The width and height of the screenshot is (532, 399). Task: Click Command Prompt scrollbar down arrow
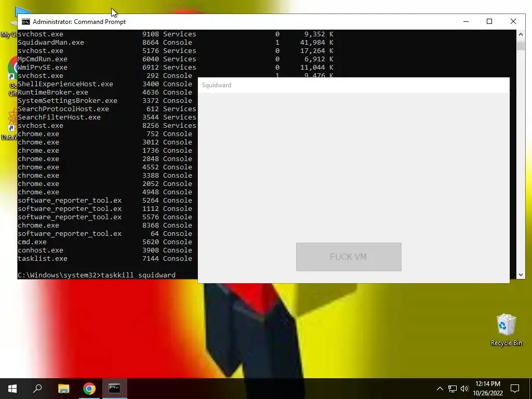pos(521,275)
